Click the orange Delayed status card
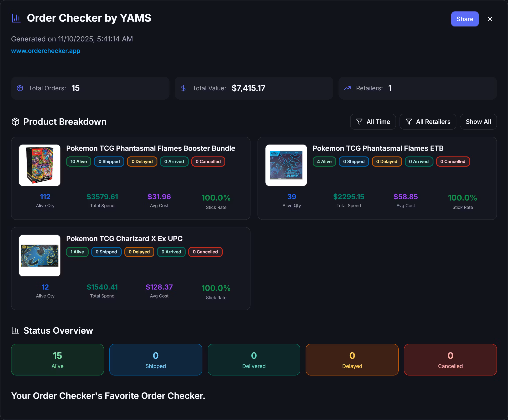 click(x=352, y=360)
